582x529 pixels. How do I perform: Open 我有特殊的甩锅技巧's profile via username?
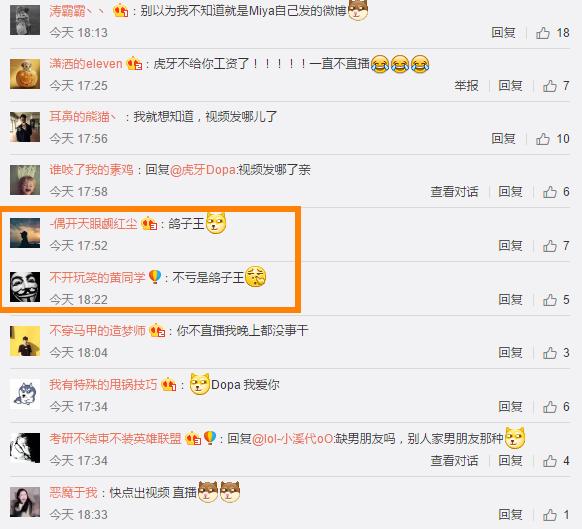click(103, 385)
